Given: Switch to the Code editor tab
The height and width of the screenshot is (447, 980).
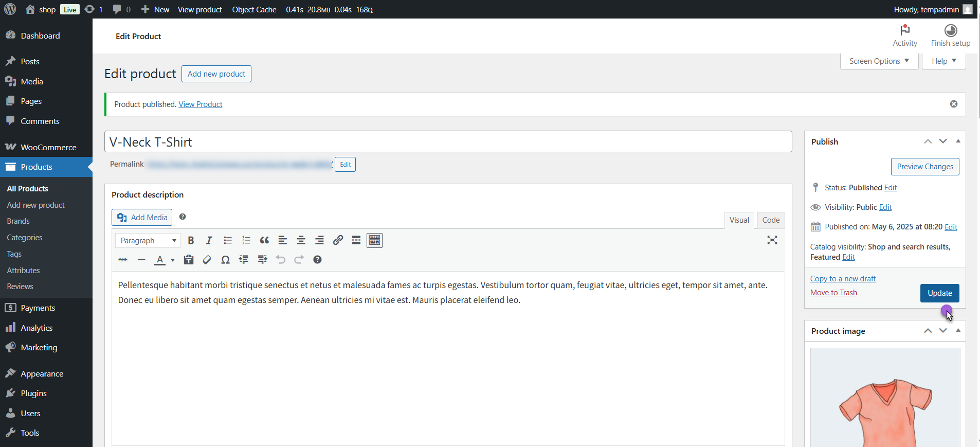Looking at the screenshot, I should tap(770, 220).
